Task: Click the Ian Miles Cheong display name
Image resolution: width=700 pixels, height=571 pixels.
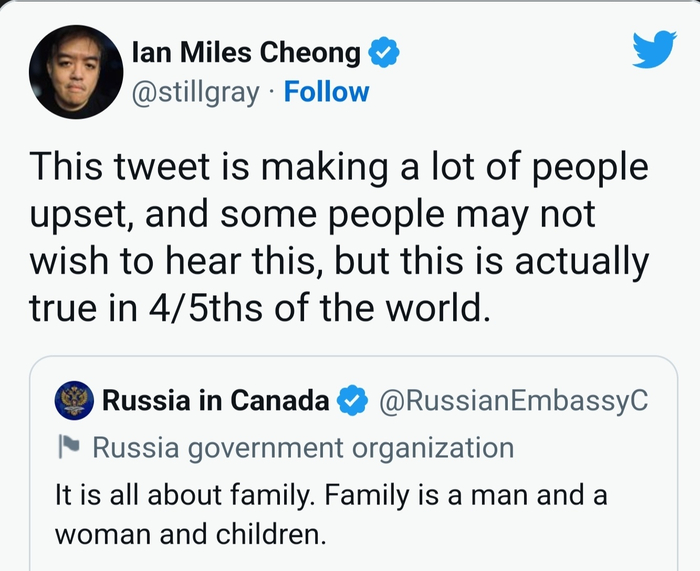Action: pyautogui.click(x=246, y=53)
